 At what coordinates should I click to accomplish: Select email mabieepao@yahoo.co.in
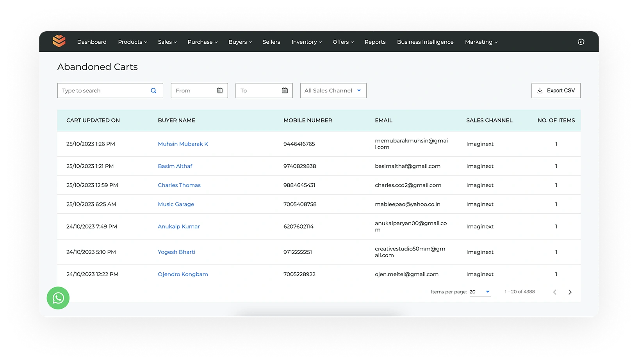408,204
